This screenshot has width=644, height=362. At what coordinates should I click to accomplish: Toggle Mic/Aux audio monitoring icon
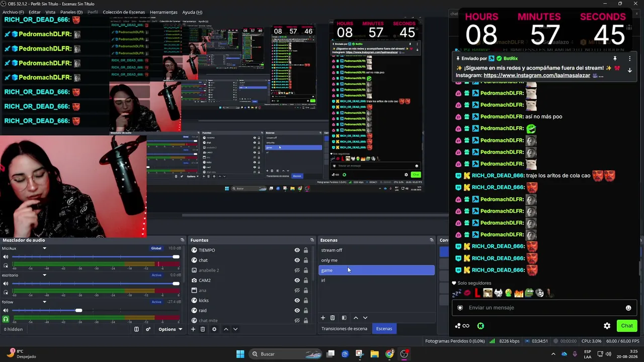point(6,265)
